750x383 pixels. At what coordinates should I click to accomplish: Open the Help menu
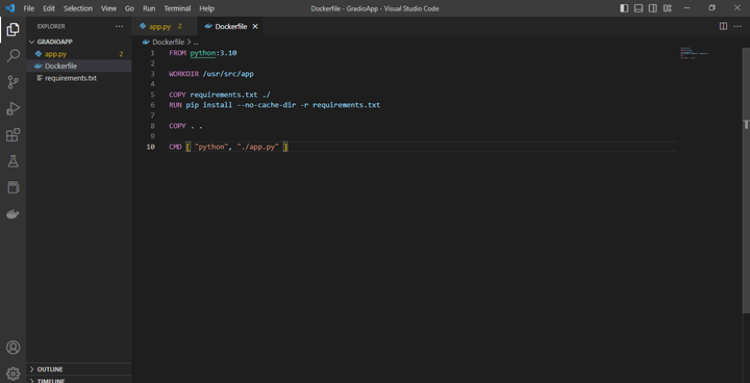coord(207,9)
